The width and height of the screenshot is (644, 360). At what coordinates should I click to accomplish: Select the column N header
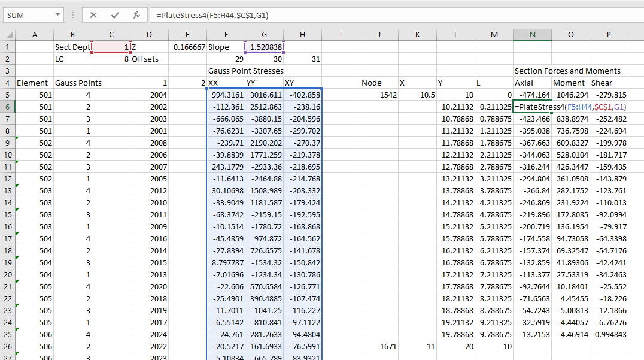[x=532, y=35]
